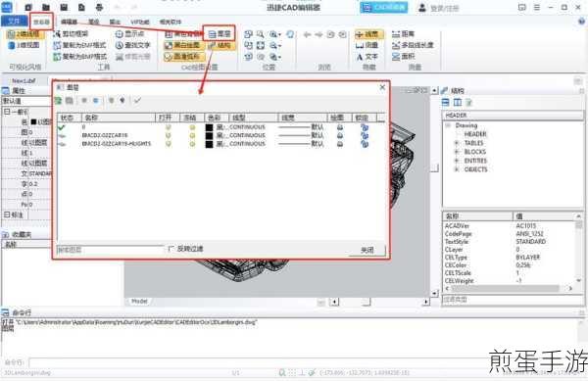Screen dimensions: 588x381
Task: Collapse the 标注 section in properties panel
Action: (7, 214)
